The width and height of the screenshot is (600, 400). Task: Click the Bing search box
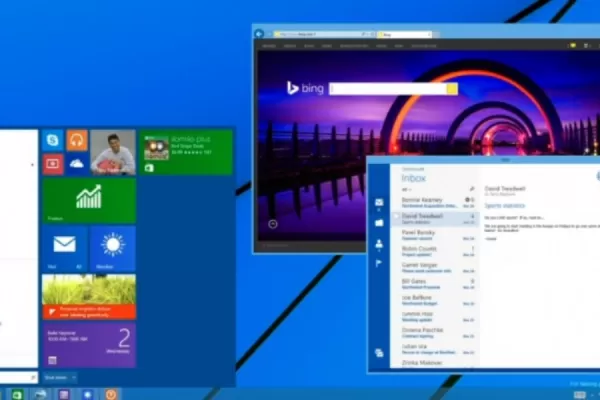coord(388,89)
